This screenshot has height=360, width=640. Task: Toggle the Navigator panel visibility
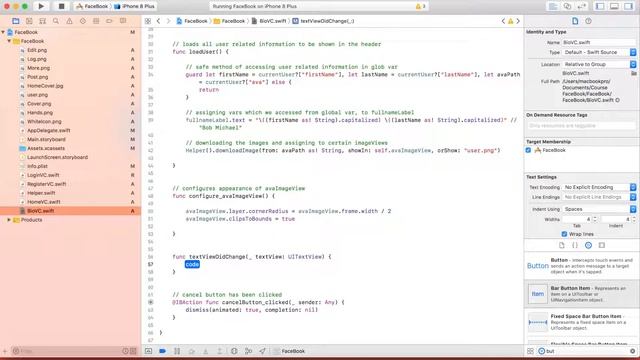[x=600, y=6]
